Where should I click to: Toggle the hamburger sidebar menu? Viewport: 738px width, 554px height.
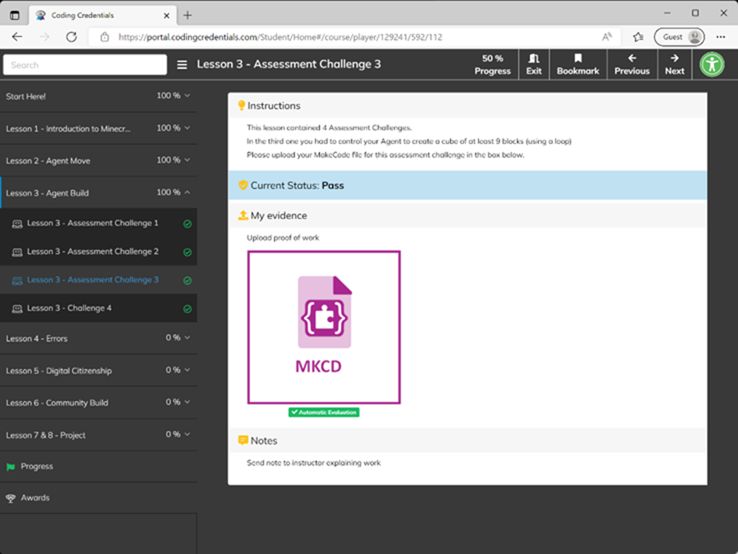pos(182,64)
